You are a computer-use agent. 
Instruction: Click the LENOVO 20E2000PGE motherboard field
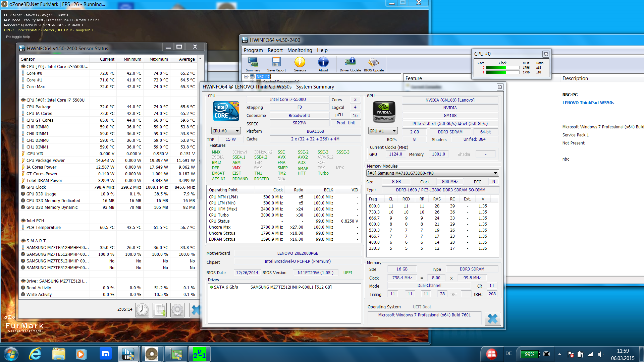pyautogui.click(x=298, y=253)
